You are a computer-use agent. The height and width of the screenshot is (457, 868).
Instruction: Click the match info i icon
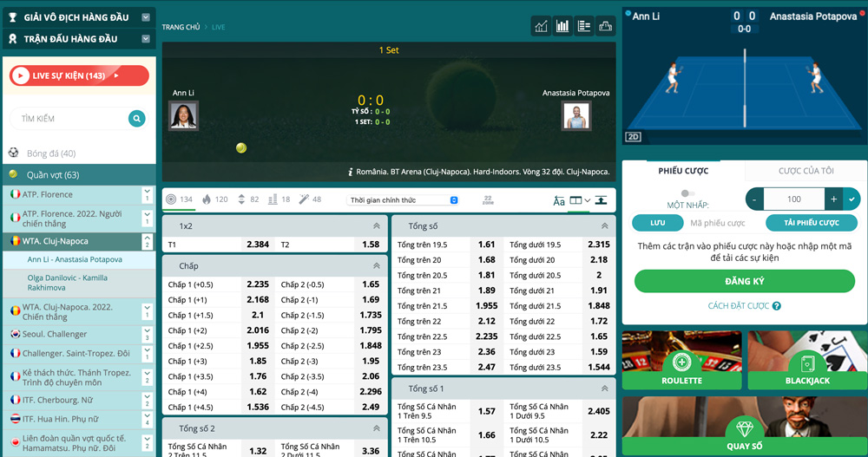click(350, 172)
